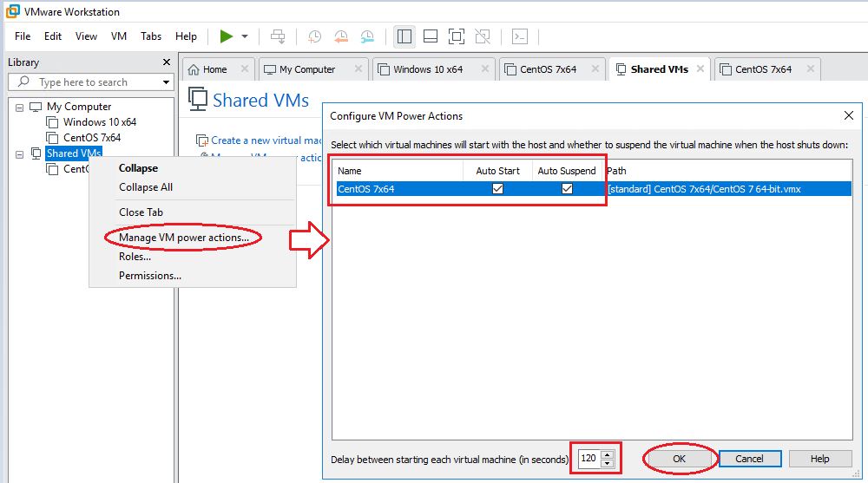This screenshot has width=868, height=483.
Task: Click the search magnifier icon in Library
Action: coord(23,82)
